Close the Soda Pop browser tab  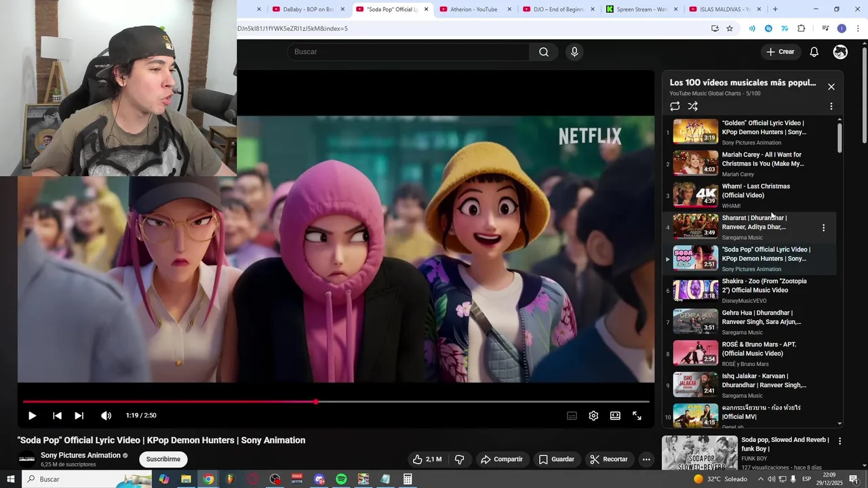pos(426,9)
